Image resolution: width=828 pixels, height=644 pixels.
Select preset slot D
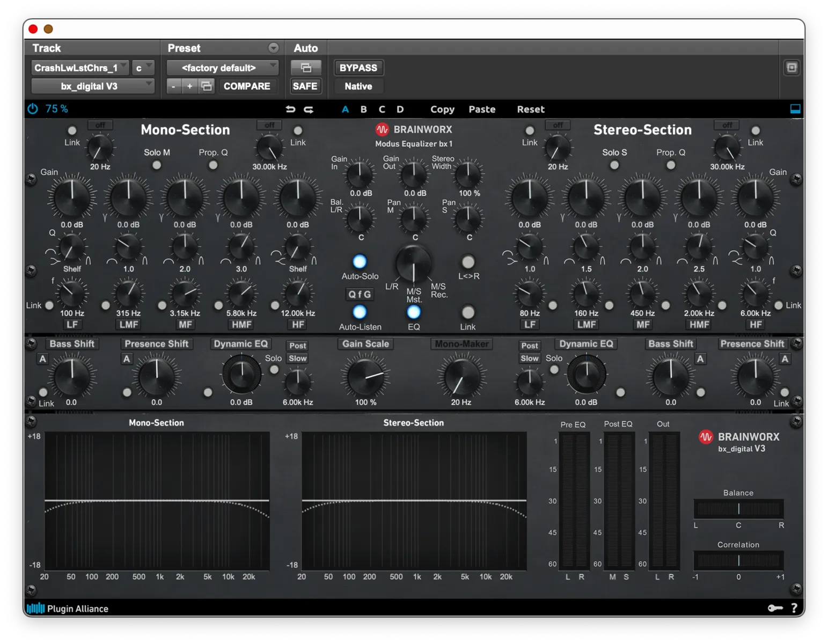coord(400,109)
